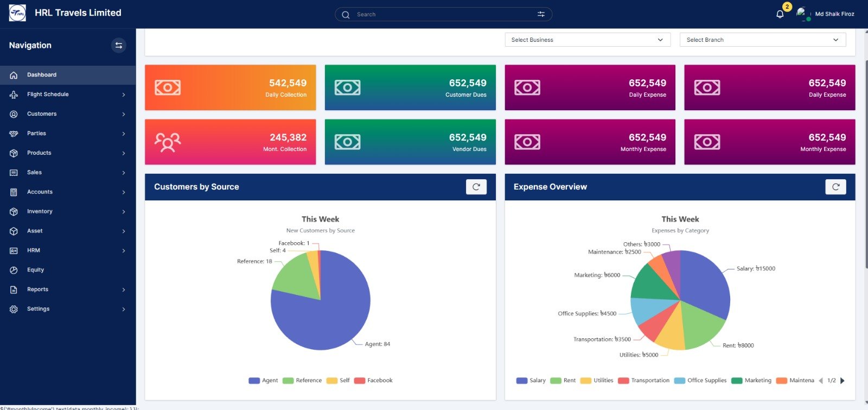Click the Accounts calculator icon
The height and width of the screenshot is (410, 868).
click(14, 192)
